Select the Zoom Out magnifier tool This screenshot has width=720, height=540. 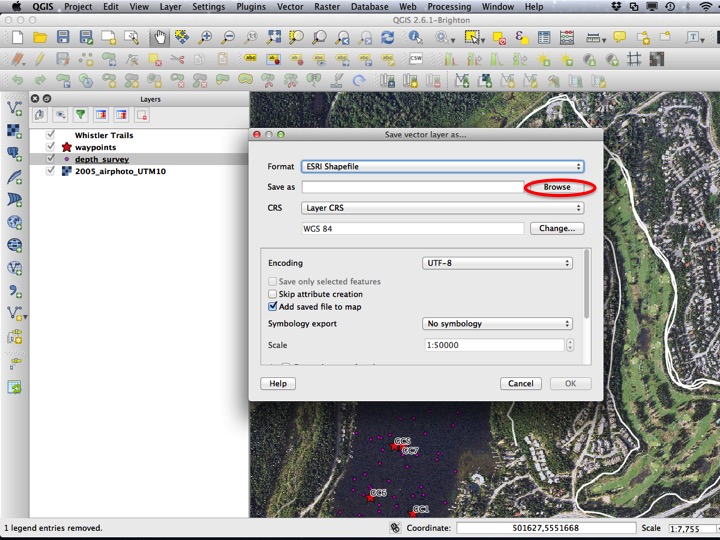click(228, 37)
